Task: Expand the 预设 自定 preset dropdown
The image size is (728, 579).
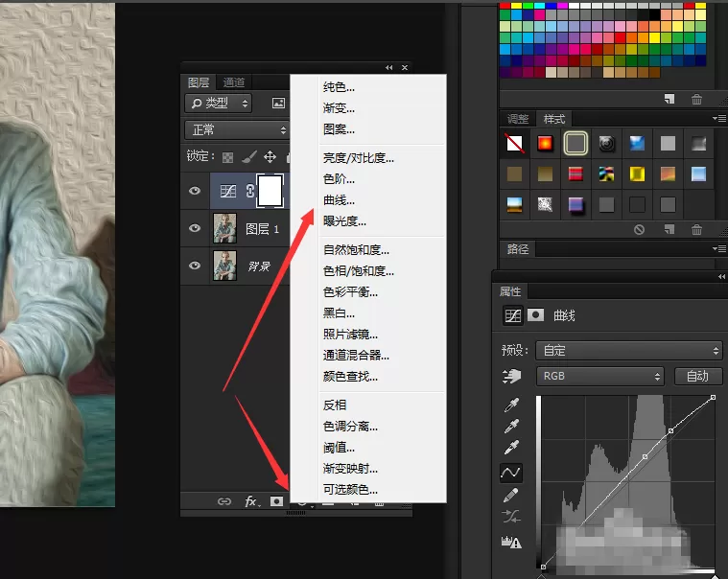Action: 629,350
